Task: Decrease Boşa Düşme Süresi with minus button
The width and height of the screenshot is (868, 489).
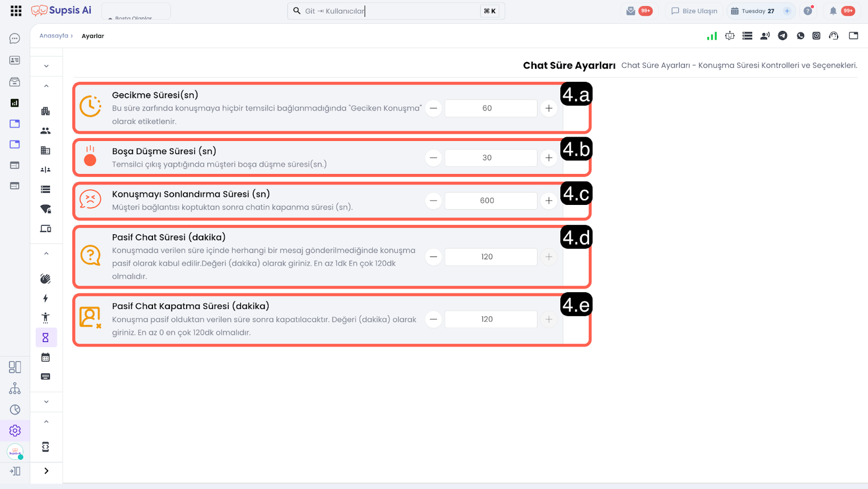Action: (x=433, y=158)
